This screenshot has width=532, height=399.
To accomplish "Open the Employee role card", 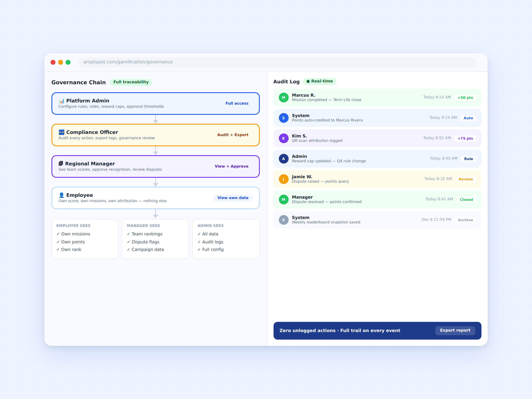I will [x=156, y=198].
